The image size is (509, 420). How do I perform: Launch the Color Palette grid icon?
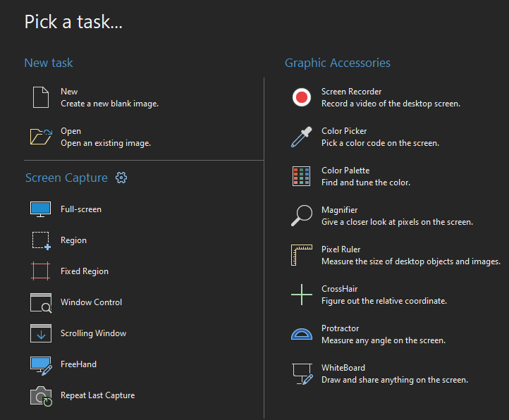[x=301, y=176]
